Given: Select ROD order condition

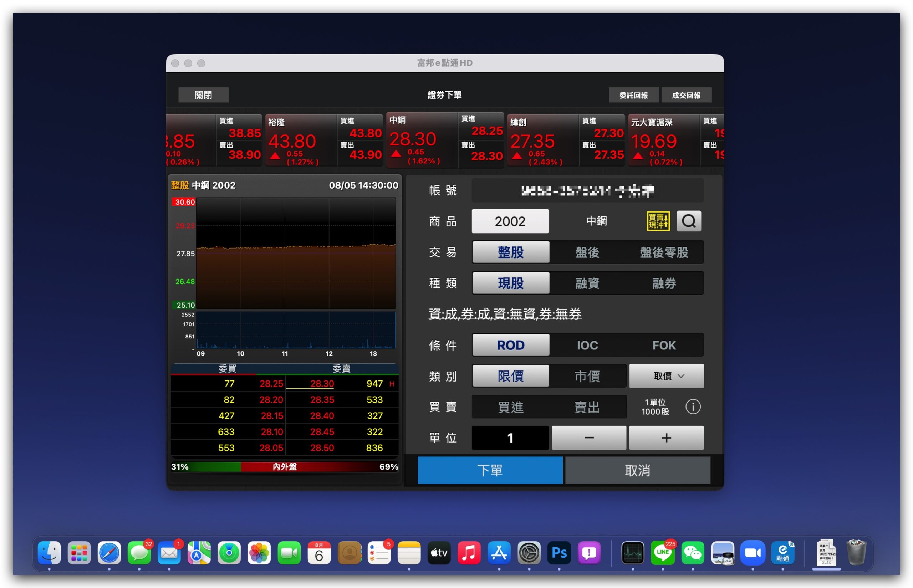Looking at the screenshot, I should pyautogui.click(x=511, y=345).
